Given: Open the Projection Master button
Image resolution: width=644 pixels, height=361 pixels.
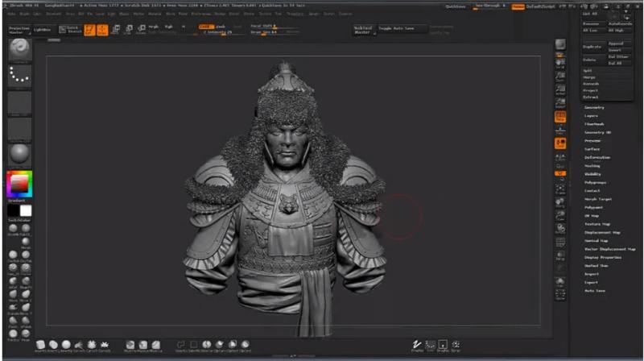Looking at the screenshot, I should tap(19, 30).
